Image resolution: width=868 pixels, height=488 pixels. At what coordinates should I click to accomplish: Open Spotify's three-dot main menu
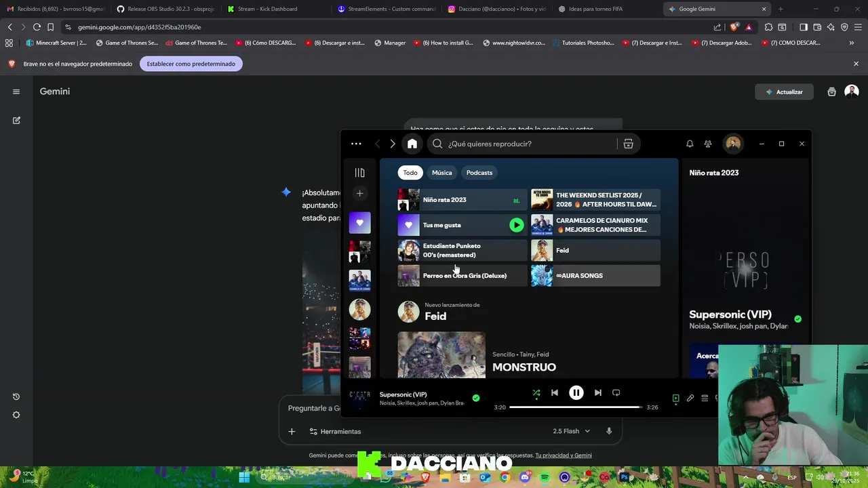[356, 144]
